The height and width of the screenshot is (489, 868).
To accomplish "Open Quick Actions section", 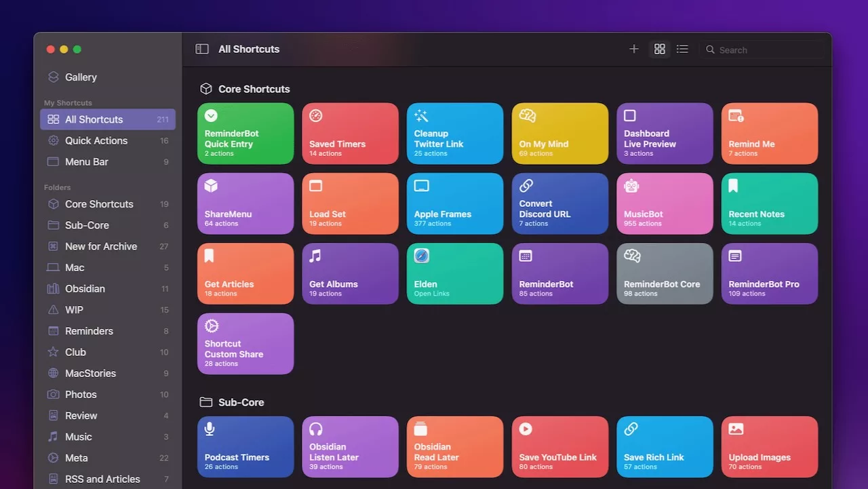I will coord(108,140).
